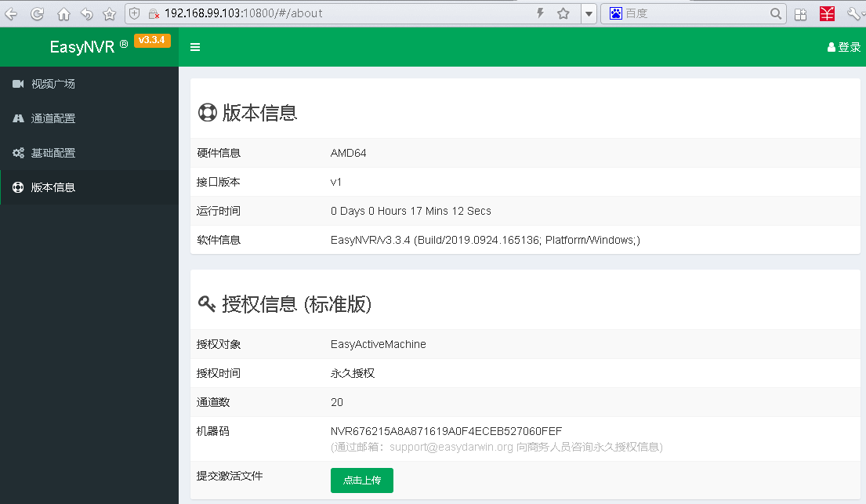Click the 接口版本 label
The image size is (866, 504).
point(218,182)
